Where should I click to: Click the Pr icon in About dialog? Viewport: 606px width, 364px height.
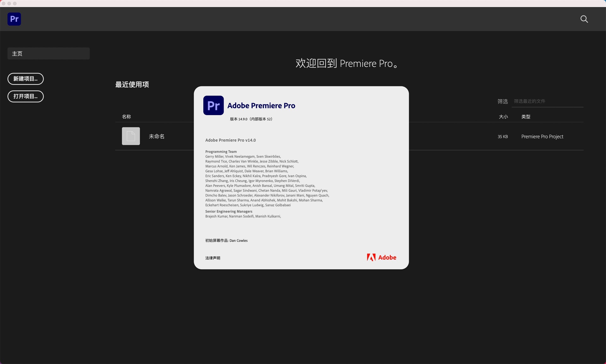(213, 105)
